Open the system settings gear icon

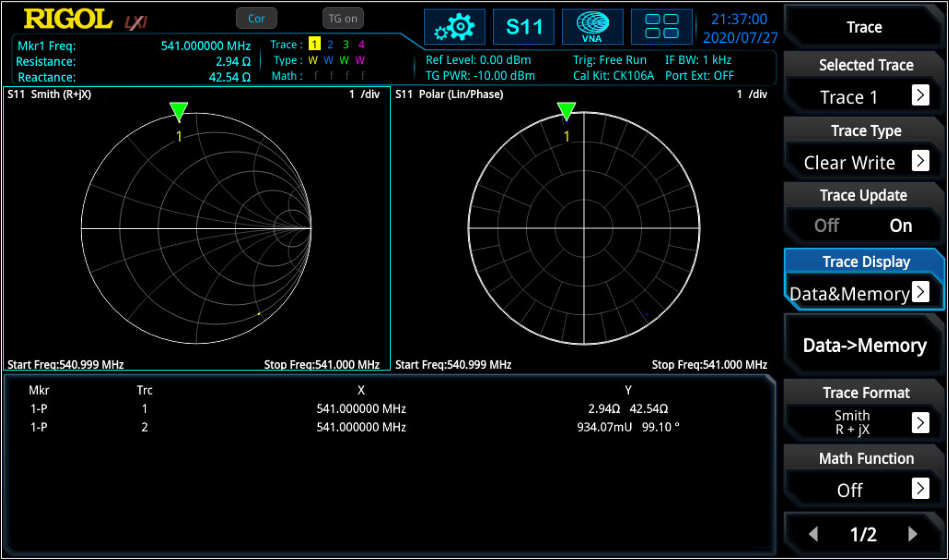[x=454, y=27]
